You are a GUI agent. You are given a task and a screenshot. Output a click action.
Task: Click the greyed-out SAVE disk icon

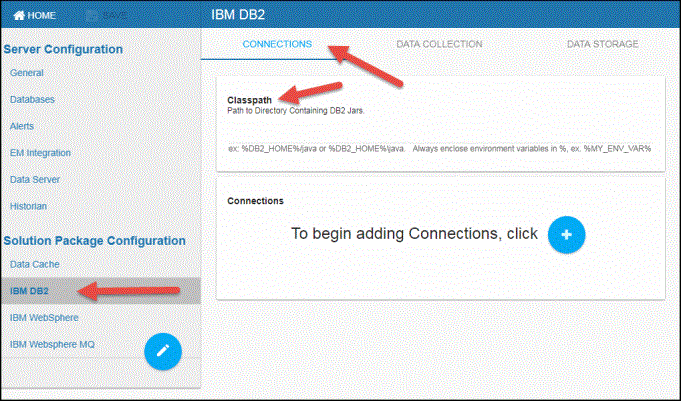point(92,16)
